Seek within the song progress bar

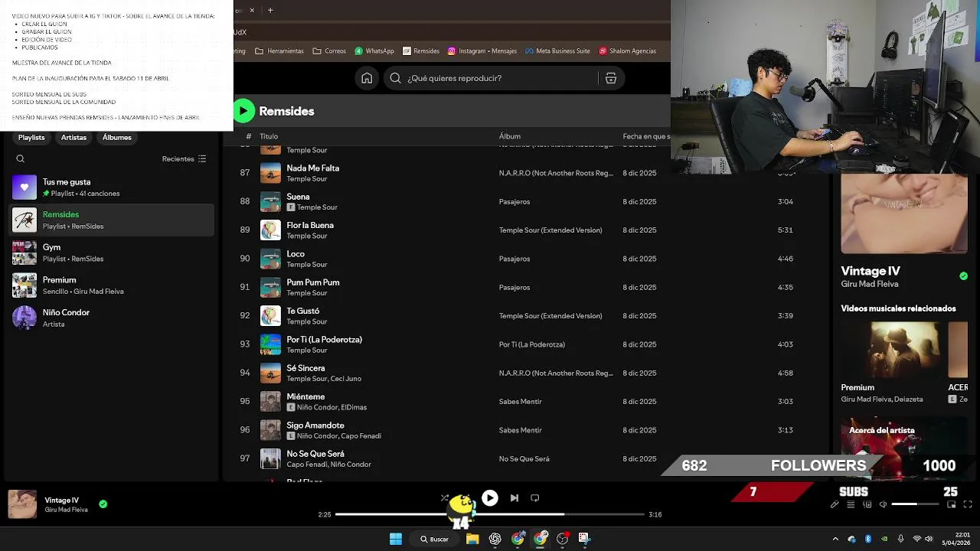[490, 514]
